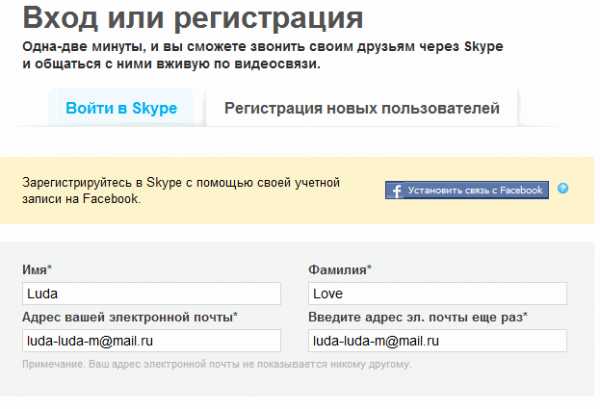Click the "Адрес вашей электронной почты" input field
Viewport: 600px width, 409px height.
[x=152, y=341]
